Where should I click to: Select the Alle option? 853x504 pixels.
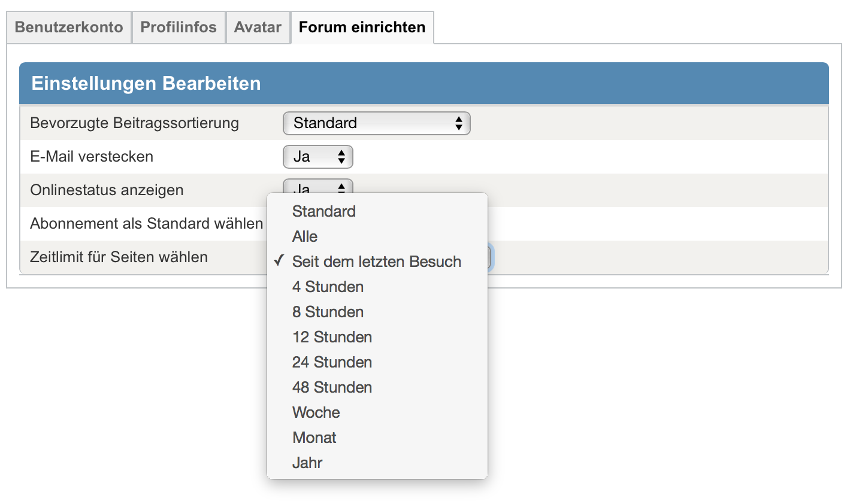point(305,236)
